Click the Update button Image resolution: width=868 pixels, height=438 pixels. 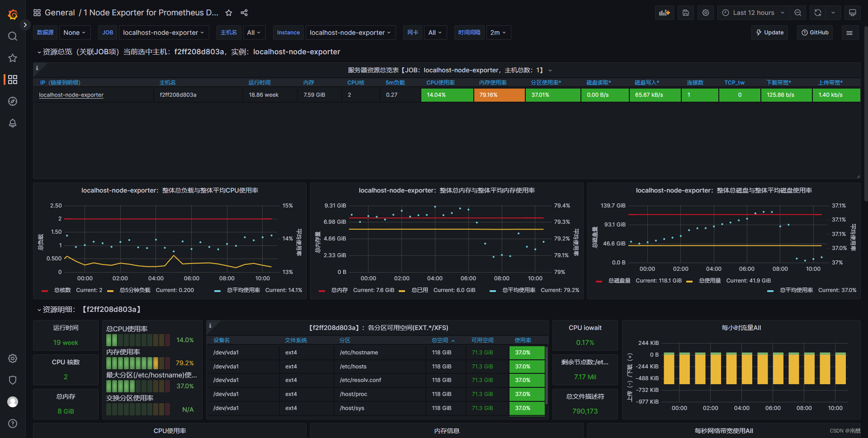pos(769,32)
